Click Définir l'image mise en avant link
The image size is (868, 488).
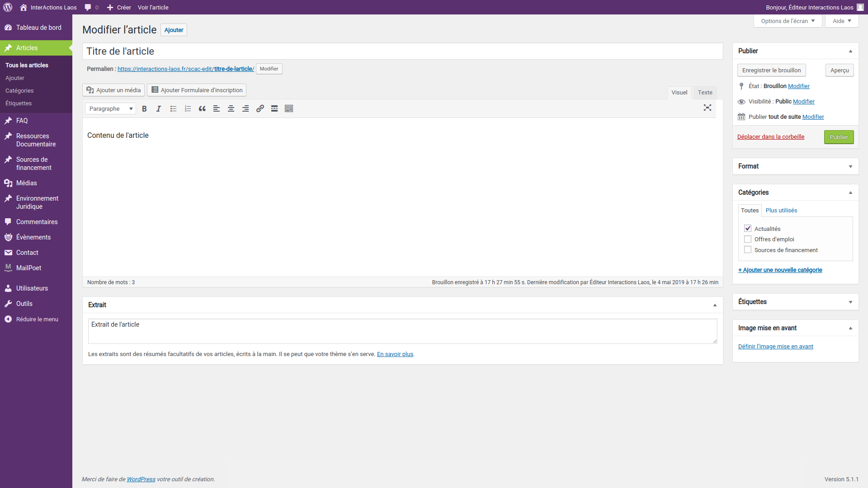(x=775, y=347)
